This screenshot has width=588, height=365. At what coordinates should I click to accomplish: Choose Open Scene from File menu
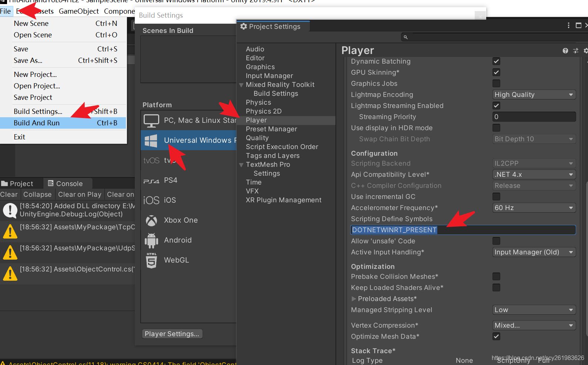[63, 35]
